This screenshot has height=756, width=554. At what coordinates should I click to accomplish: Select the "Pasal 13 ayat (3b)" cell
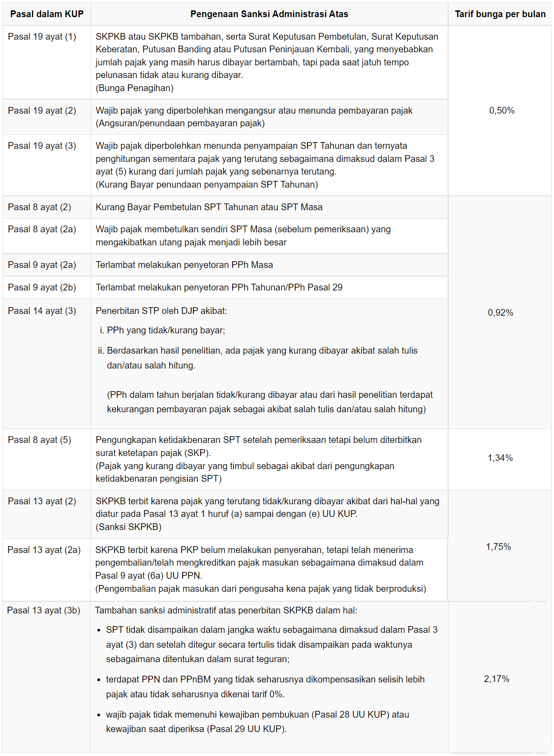(44, 611)
